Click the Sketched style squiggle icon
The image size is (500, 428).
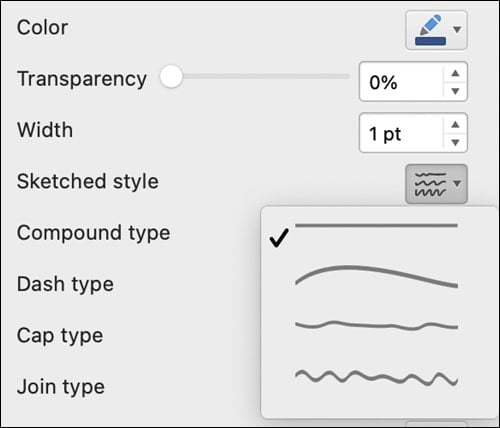pyautogui.click(x=430, y=184)
